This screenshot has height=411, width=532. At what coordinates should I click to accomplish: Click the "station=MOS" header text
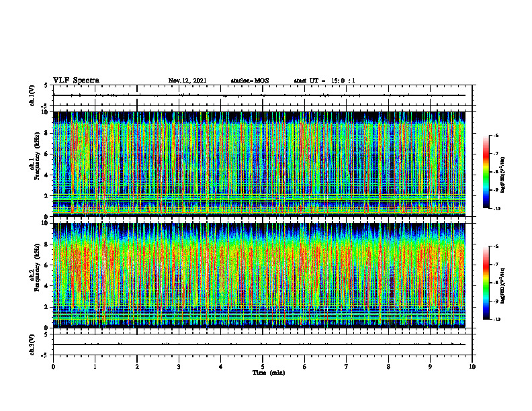tap(250, 81)
